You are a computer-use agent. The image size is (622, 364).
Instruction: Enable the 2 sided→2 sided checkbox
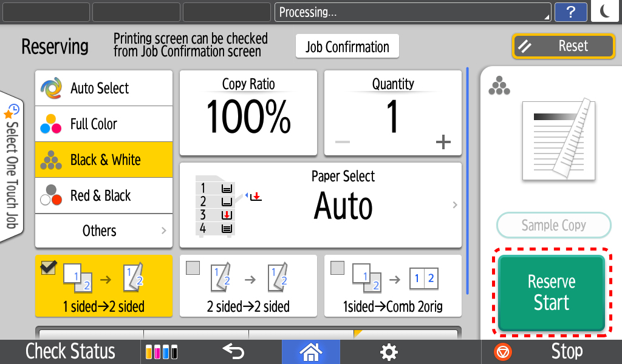pos(193,268)
